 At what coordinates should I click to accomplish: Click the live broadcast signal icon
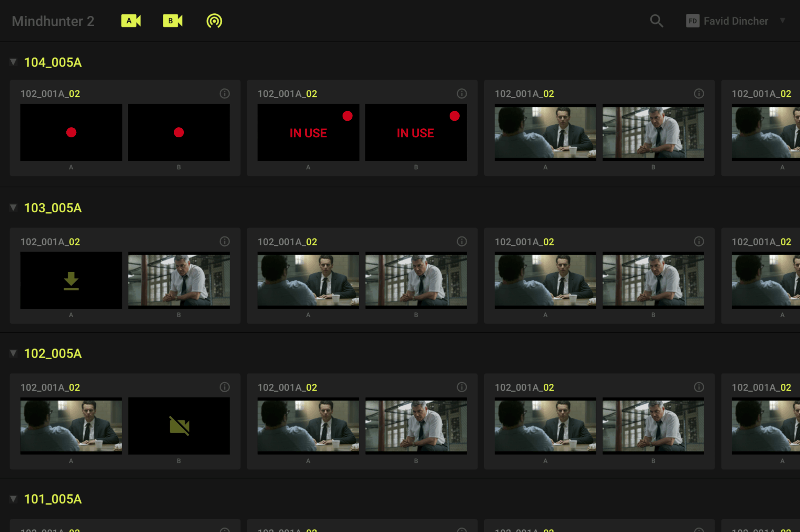[214, 21]
